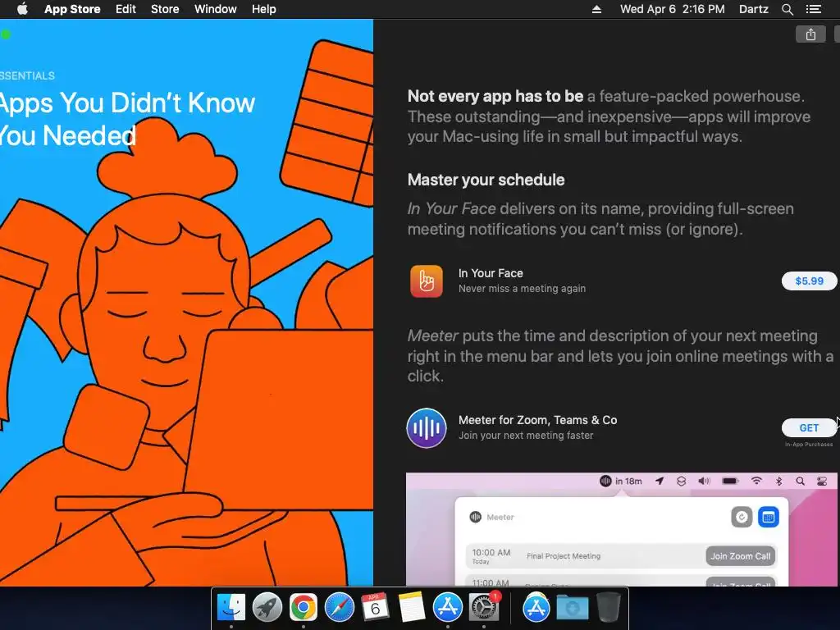Open the Apple menu

coord(22,9)
